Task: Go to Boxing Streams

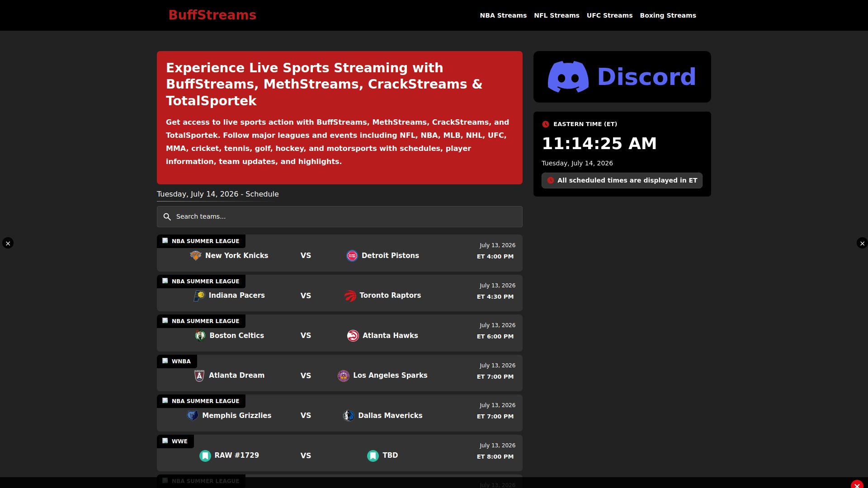Action: (668, 15)
